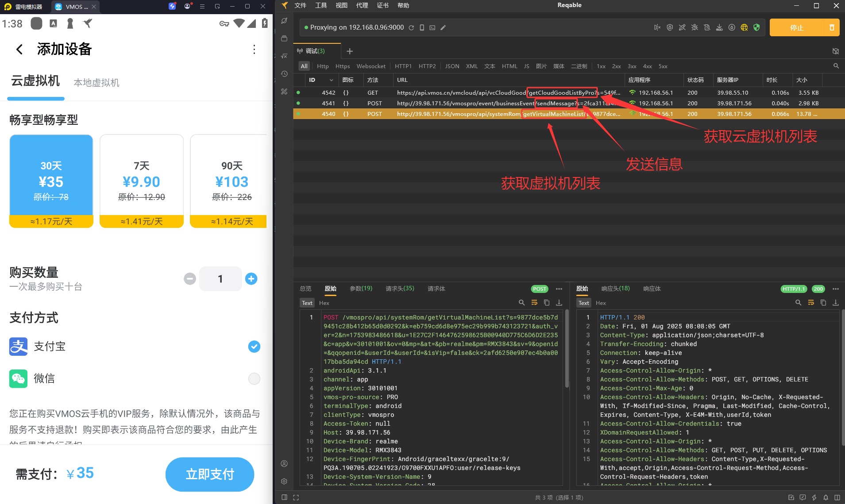Screen dimensions: 845x504
Task: Open Reqable settings gear icon
Action: (284, 481)
